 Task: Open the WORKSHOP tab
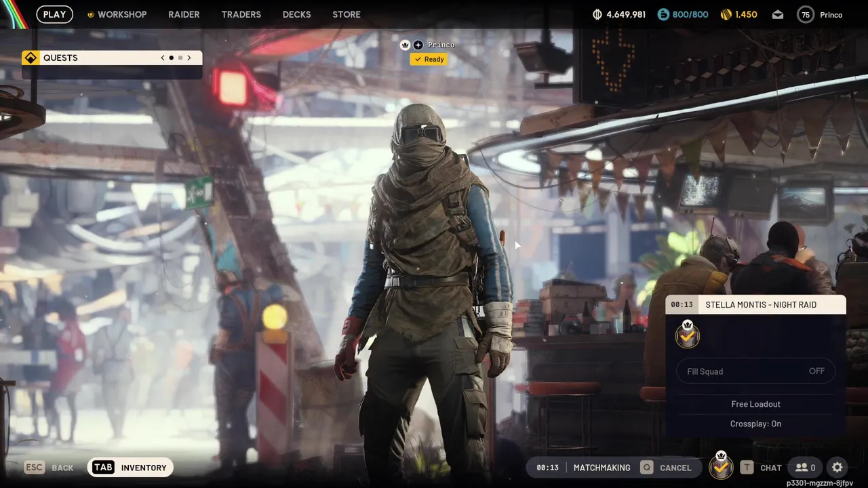(122, 14)
